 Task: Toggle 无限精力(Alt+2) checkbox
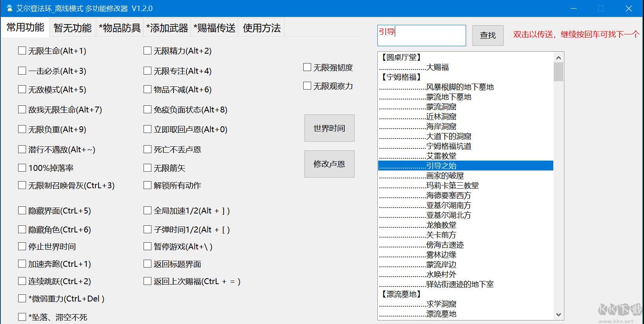(x=147, y=51)
